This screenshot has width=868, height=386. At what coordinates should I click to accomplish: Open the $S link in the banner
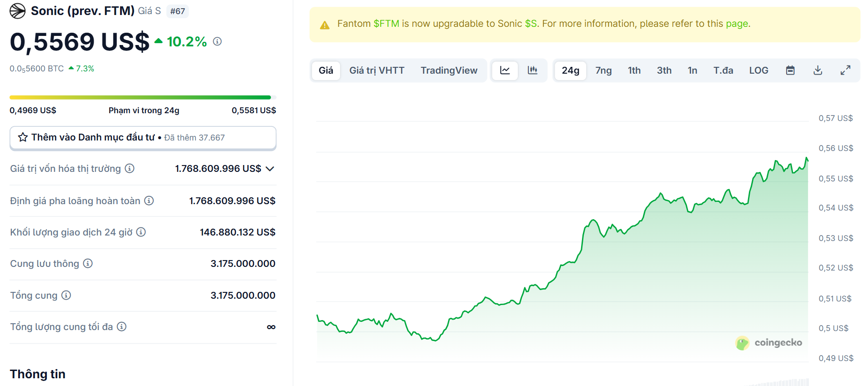point(531,24)
